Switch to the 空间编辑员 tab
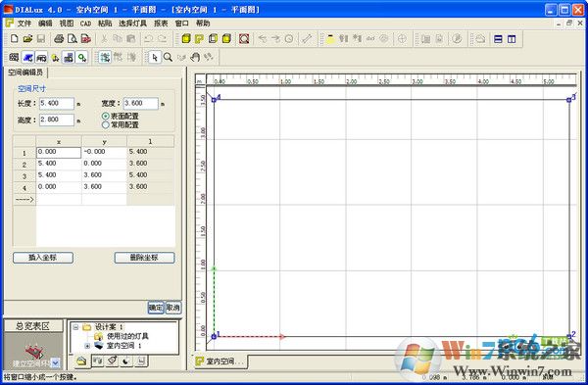The height and width of the screenshot is (385, 588). pos(25,72)
